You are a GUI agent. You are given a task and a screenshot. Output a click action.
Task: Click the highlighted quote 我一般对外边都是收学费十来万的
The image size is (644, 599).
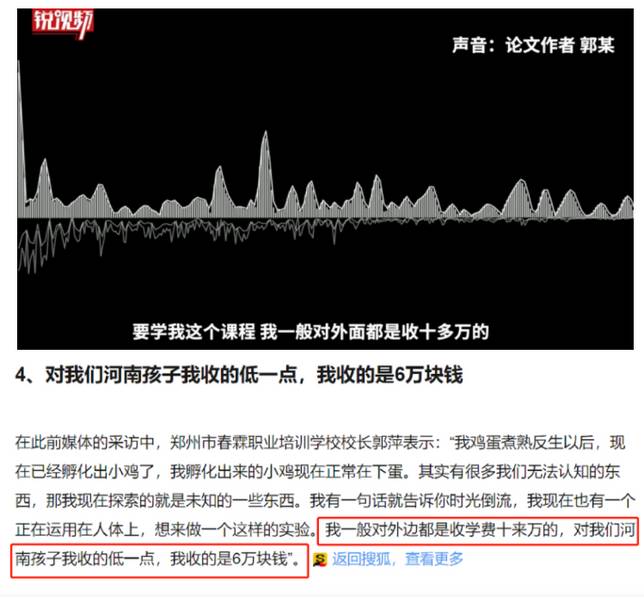(441, 530)
